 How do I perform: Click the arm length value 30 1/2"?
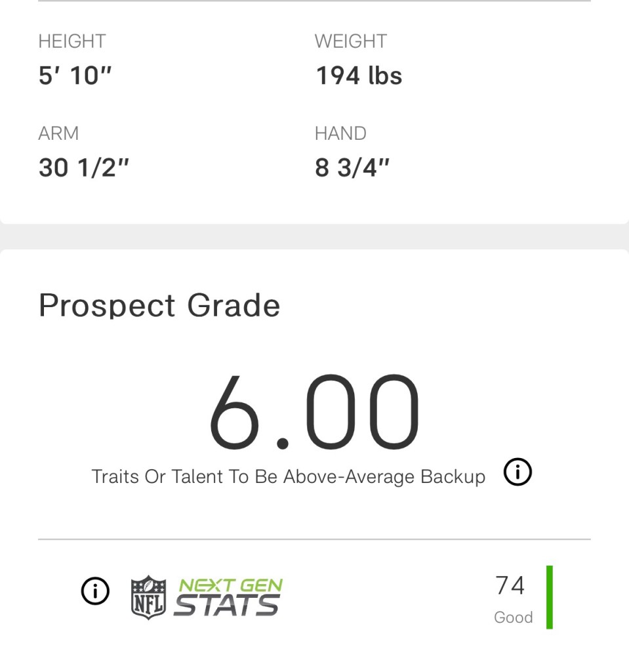coord(84,168)
